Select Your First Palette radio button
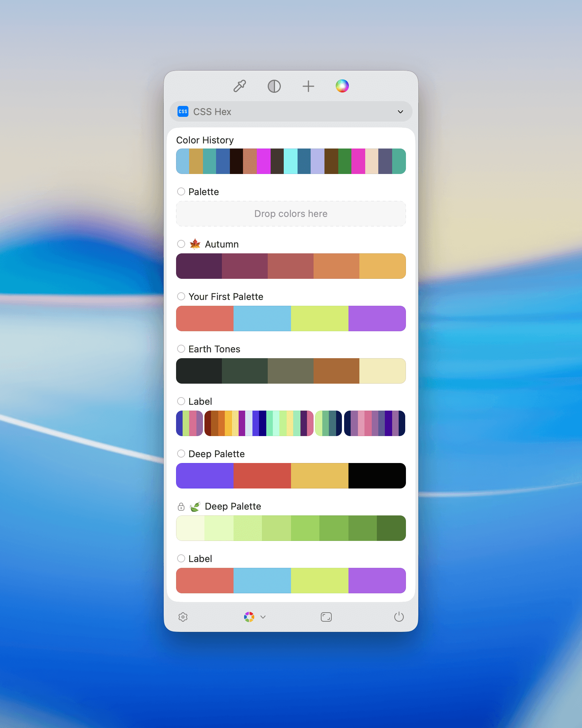Image resolution: width=582 pixels, height=728 pixels. pyautogui.click(x=181, y=296)
